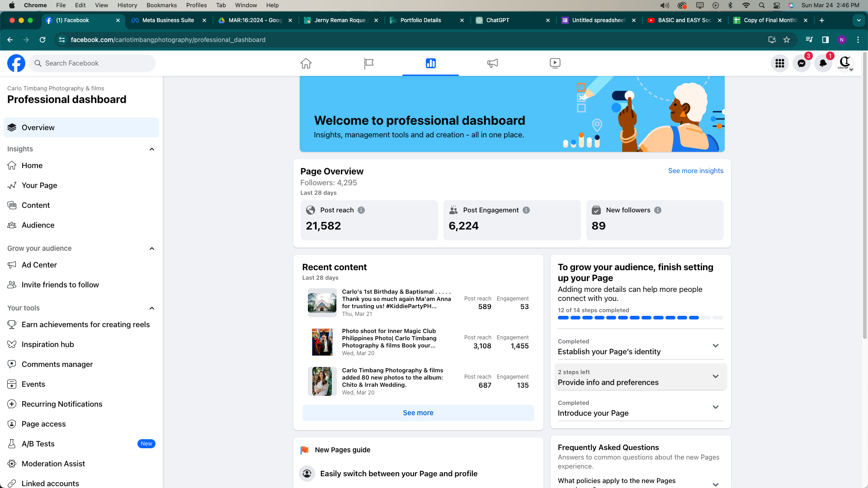This screenshot has height=488, width=868.
Task: Click See more insights link
Action: (x=695, y=171)
